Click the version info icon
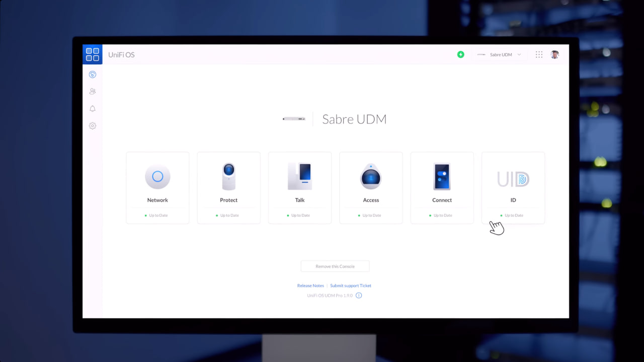 point(359,296)
